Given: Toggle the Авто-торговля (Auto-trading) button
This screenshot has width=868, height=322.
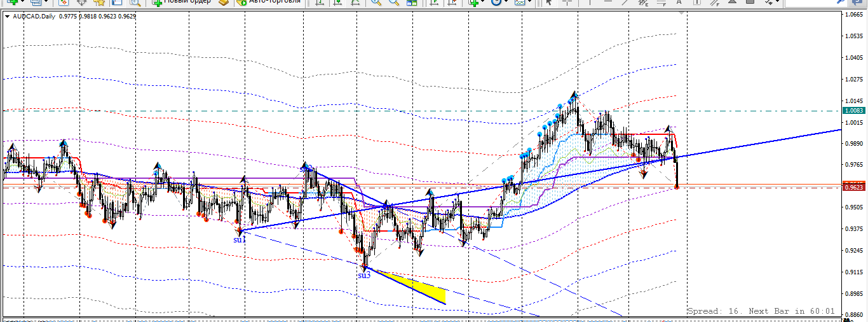Looking at the screenshot, I should pos(268,3).
